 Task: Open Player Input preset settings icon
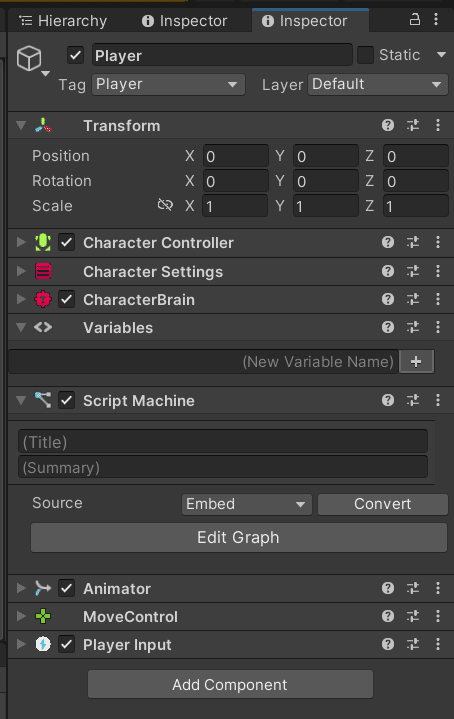413,644
